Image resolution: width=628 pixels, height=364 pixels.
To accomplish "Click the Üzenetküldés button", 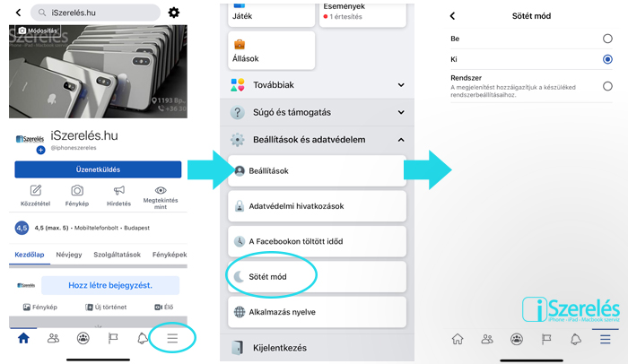I will click(x=98, y=169).
